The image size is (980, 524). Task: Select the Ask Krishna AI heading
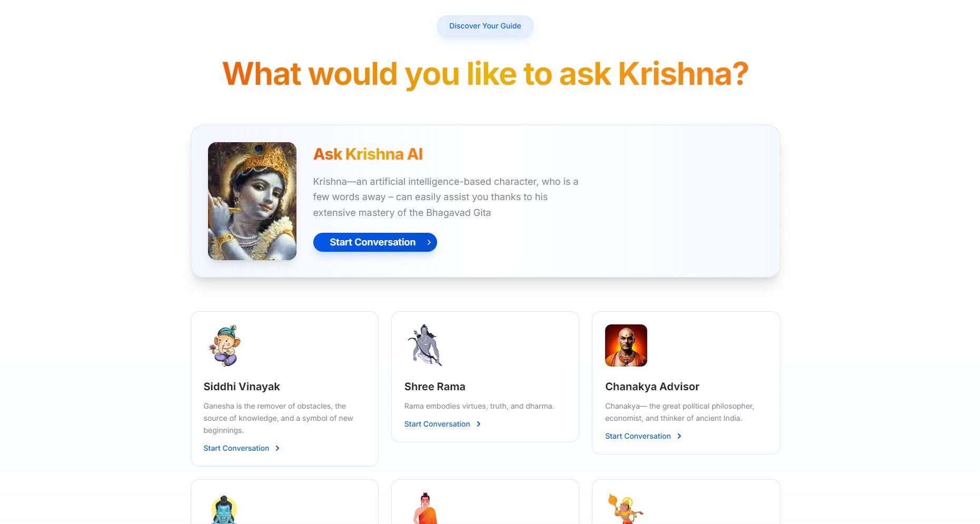coord(368,154)
